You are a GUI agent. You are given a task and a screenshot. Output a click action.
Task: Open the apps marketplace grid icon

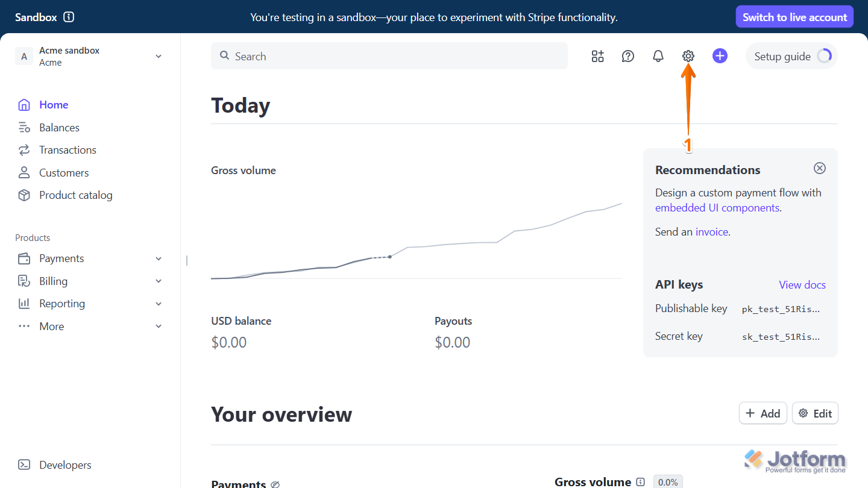click(x=597, y=56)
